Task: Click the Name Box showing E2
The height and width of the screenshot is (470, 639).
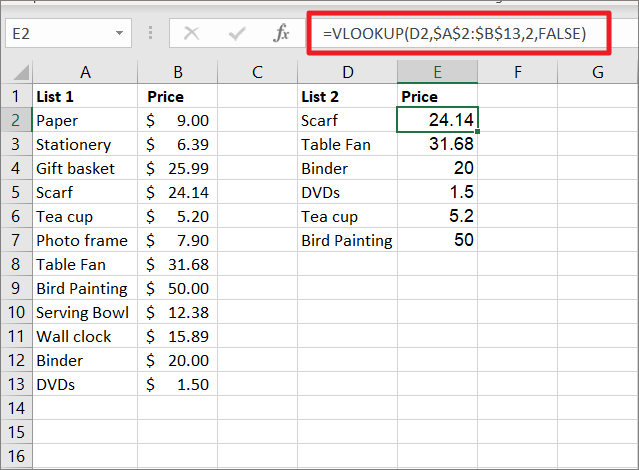Action: click(x=68, y=33)
